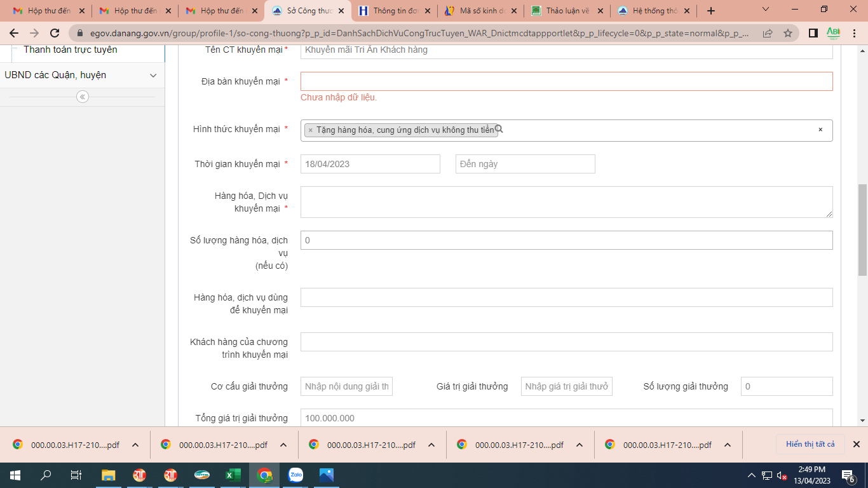Viewport: 868px width, 488px height.
Task: Click the Đến ngày date field
Action: 525,164
